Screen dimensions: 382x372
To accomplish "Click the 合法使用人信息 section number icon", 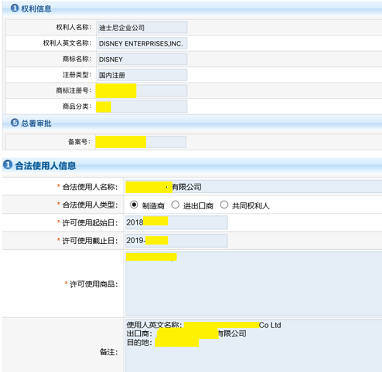I will [7, 164].
